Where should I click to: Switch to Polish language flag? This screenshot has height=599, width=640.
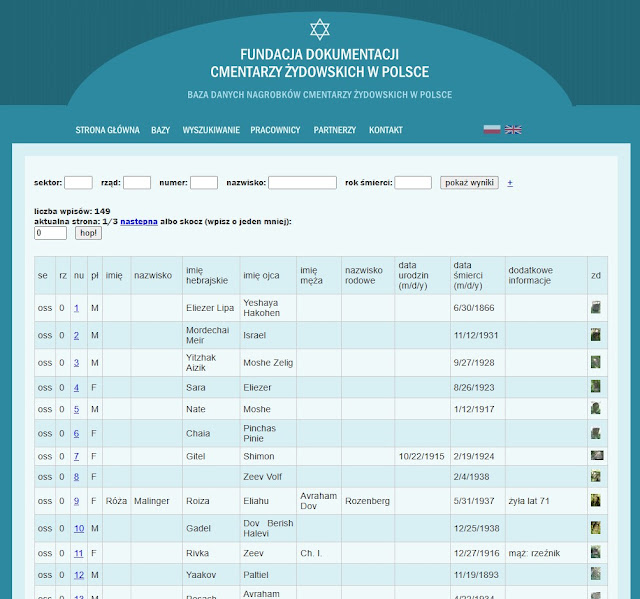click(x=492, y=129)
